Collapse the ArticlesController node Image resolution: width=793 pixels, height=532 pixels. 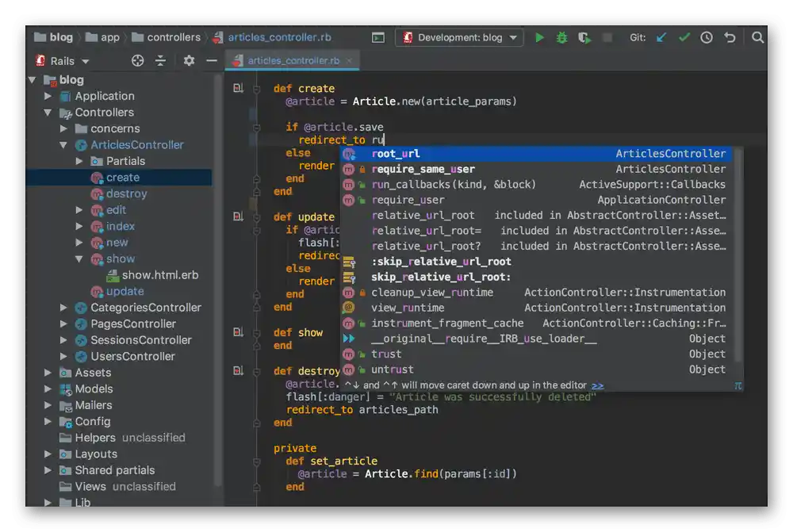[63, 144]
